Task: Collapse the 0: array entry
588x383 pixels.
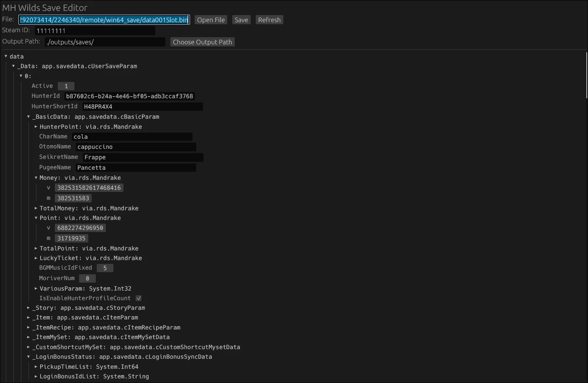Action: [x=21, y=76]
